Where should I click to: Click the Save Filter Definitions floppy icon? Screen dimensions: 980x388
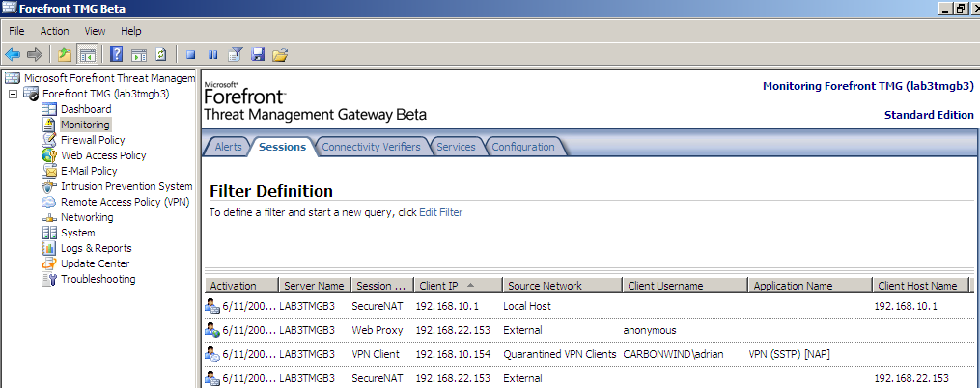click(x=257, y=54)
